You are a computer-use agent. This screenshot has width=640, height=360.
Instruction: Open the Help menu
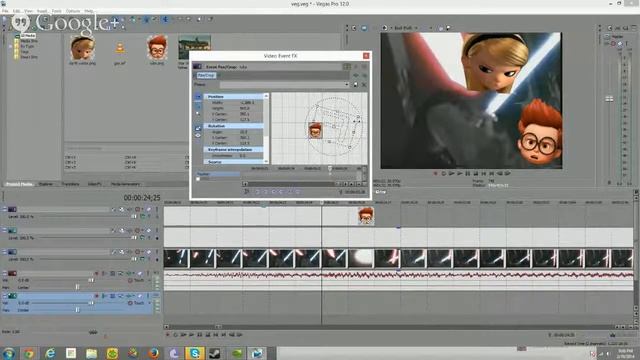(89, 11)
